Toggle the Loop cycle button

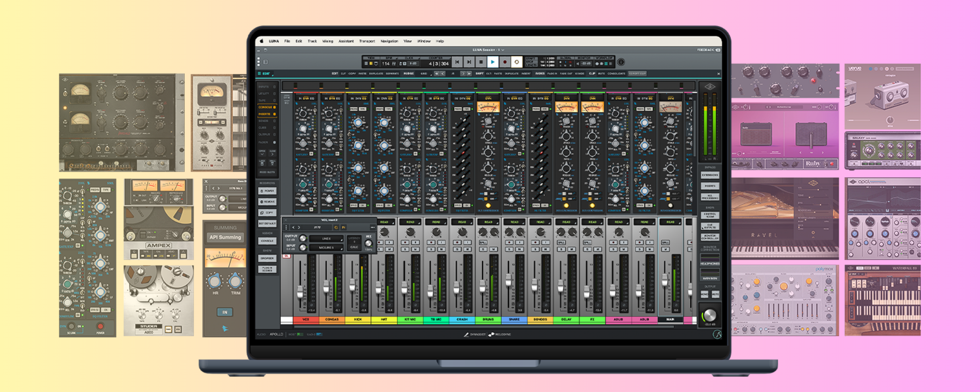(x=516, y=62)
